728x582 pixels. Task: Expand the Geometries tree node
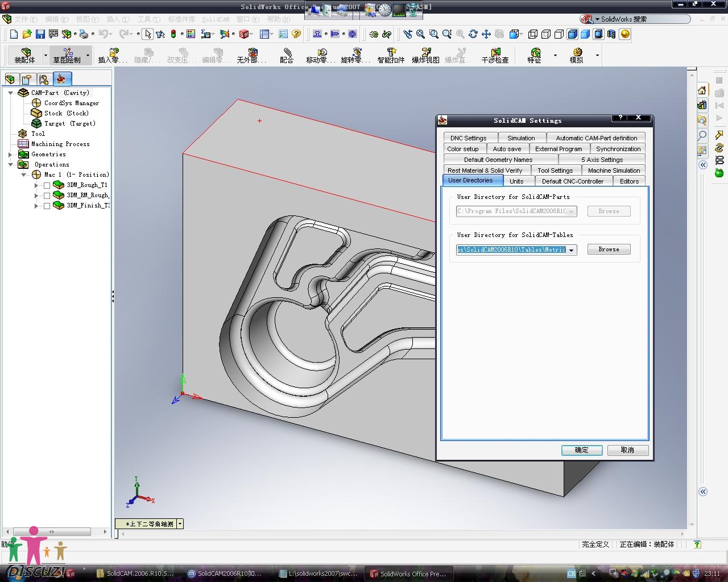(x=10, y=155)
